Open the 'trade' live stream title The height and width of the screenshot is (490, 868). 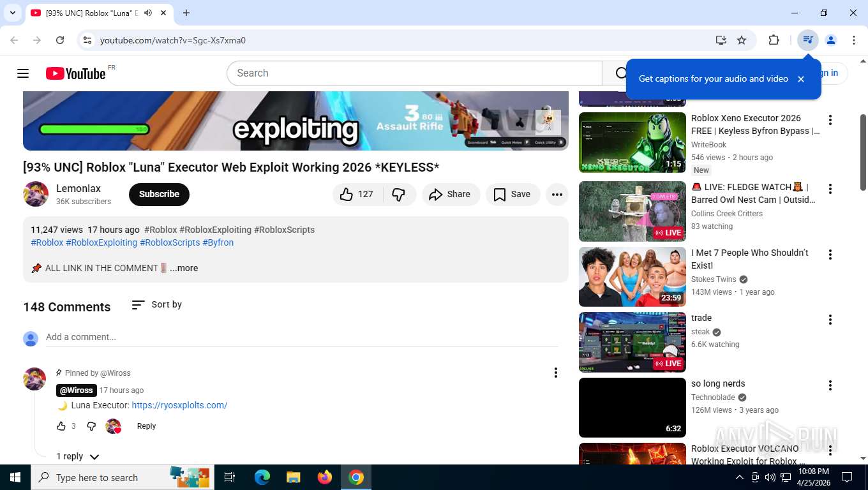(x=701, y=318)
